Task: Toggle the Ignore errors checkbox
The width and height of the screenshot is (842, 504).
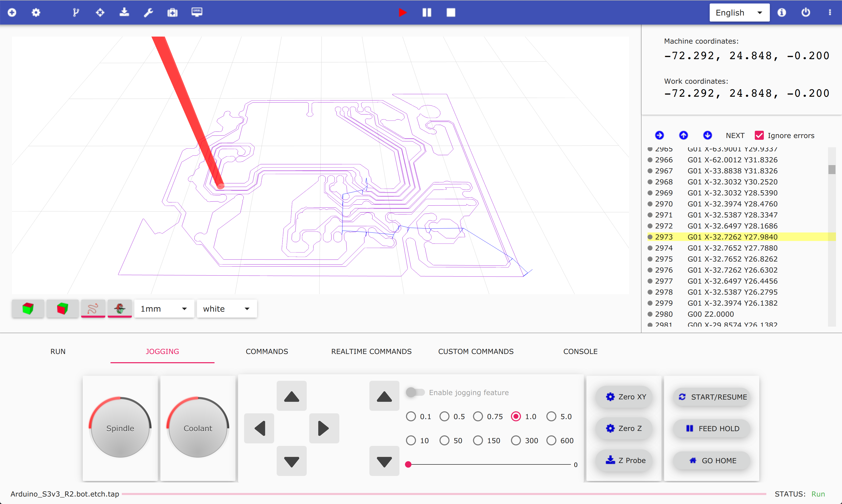Action: coord(759,136)
